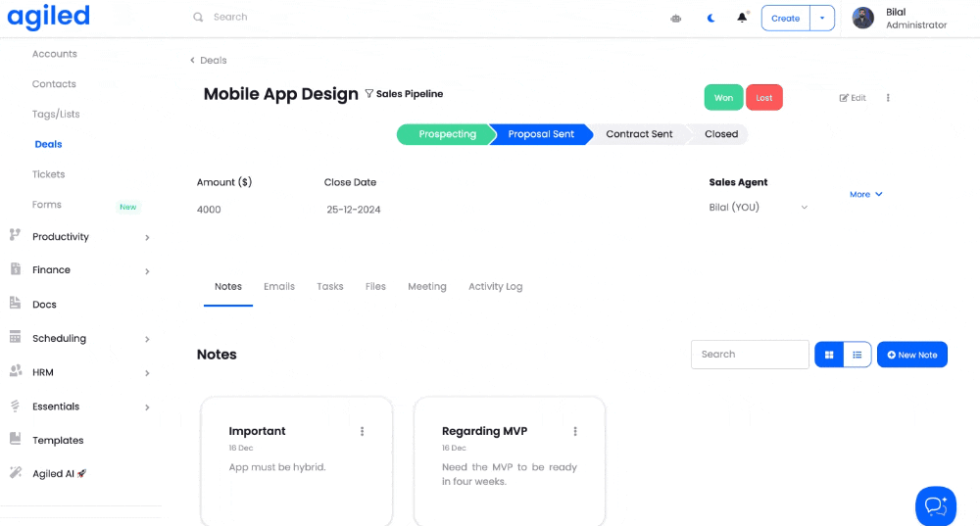Click the HRM sidebar icon
Viewport: 980px width, 526px height.
(15, 371)
